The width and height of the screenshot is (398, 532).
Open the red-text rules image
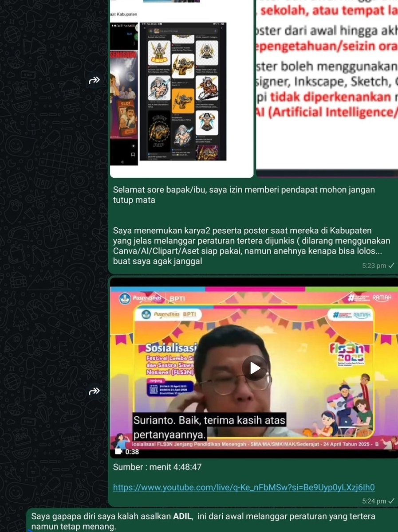(327, 89)
